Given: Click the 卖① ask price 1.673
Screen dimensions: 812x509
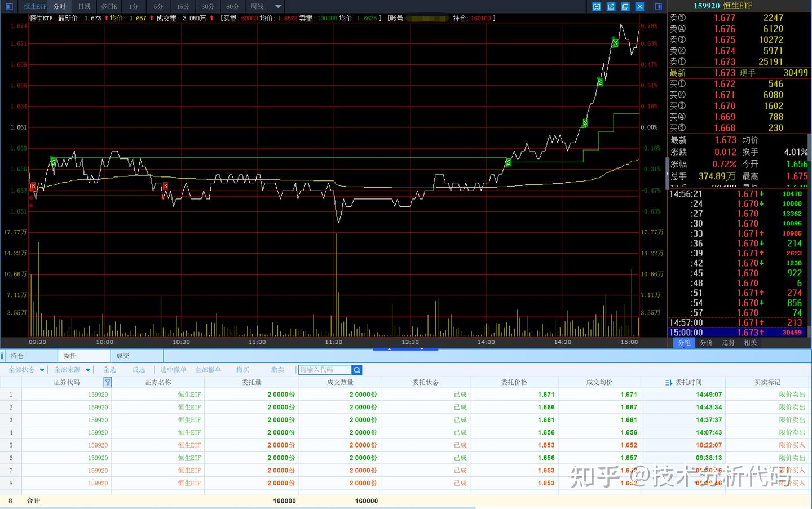Looking at the screenshot, I should [x=725, y=62].
